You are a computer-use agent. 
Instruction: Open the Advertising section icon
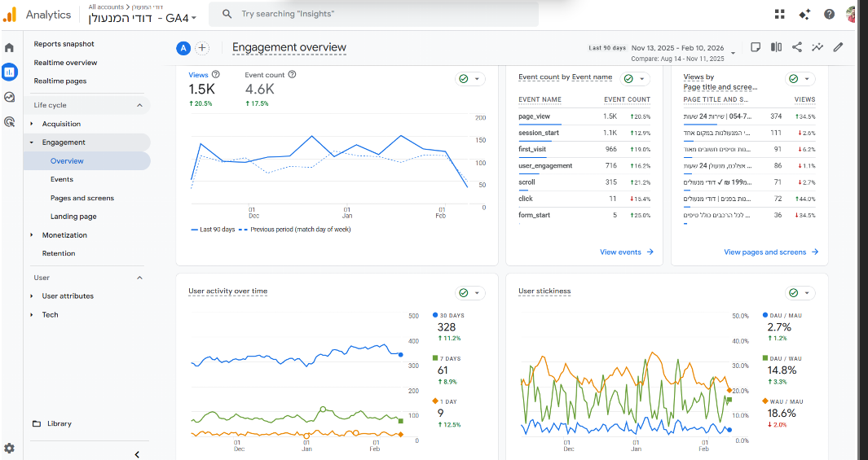tap(9, 122)
